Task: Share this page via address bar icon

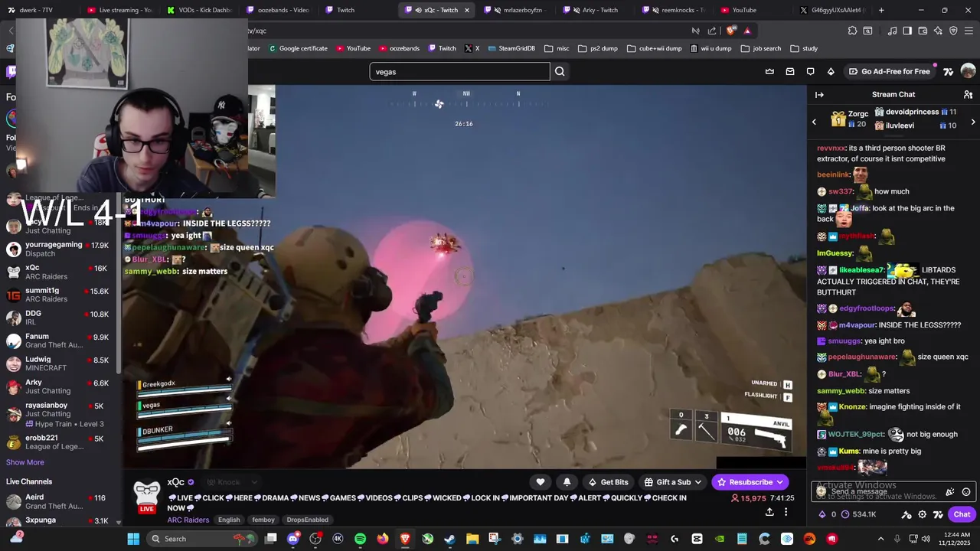Action: (712, 31)
